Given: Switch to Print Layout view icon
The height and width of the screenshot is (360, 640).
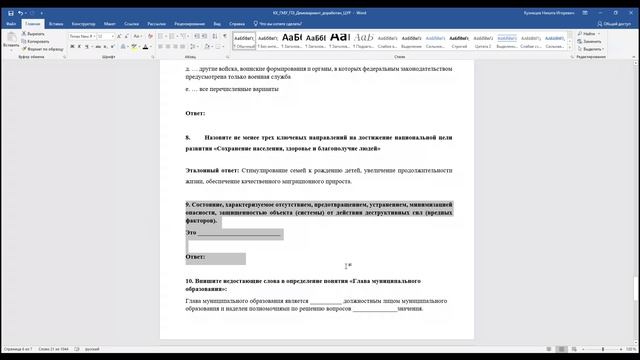Looking at the screenshot, I should [x=561, y=349].
